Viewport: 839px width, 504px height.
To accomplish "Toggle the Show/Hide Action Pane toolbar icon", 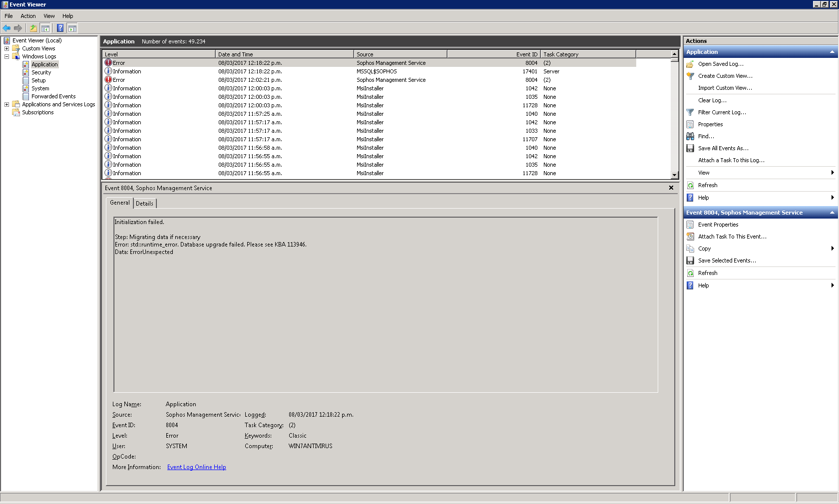I will coord(72,28).
